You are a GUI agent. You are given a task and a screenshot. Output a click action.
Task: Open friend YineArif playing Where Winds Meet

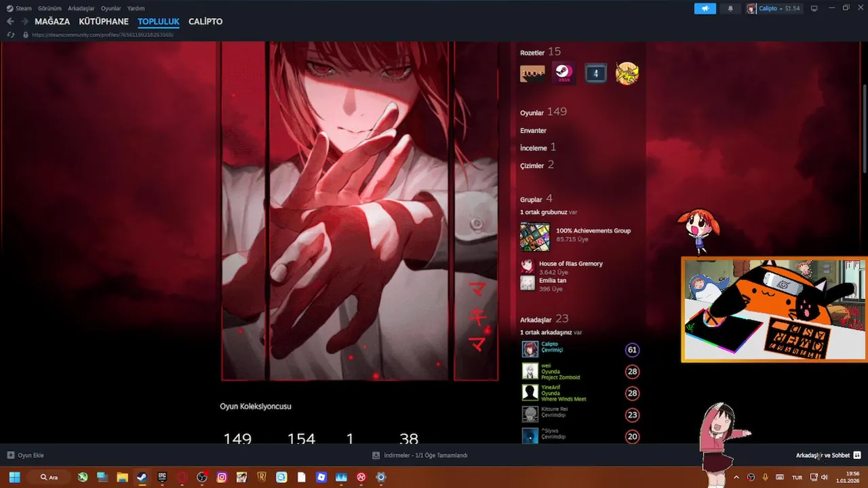point(563,393)
